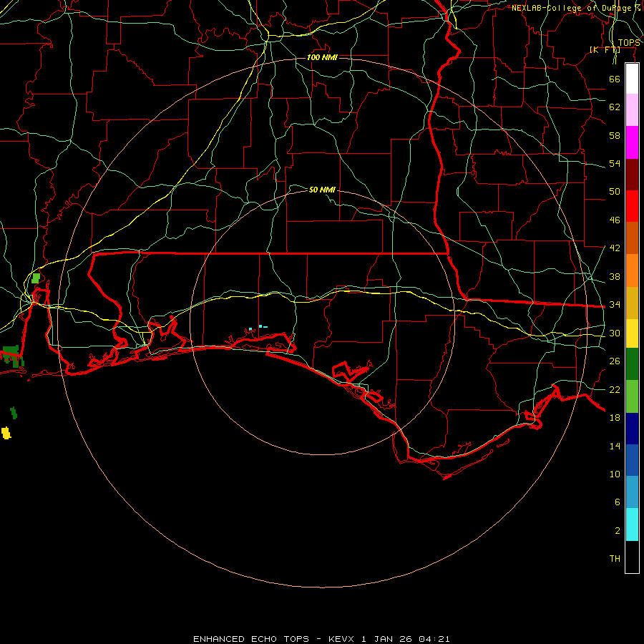Image resolution: width=644 pixels, height=644 pixels.
Task: Click the 'NEXLAB-College of DuPage' credit text
Action: pos(571,8)
